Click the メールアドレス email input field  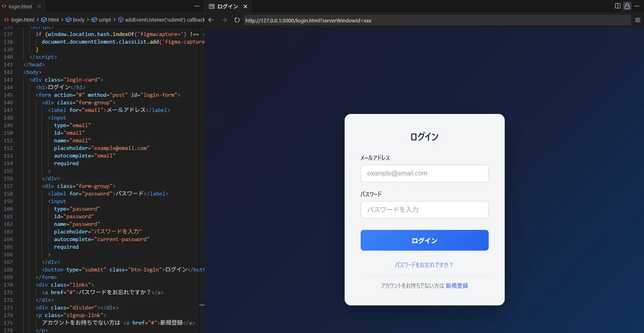[424, 173]
